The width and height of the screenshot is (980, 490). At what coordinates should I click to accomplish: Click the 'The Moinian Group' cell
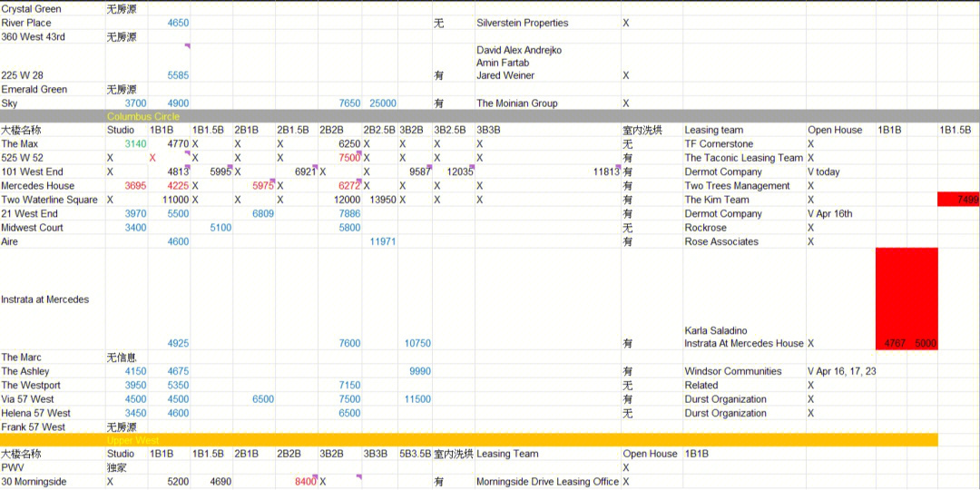[x=517, y=103]
